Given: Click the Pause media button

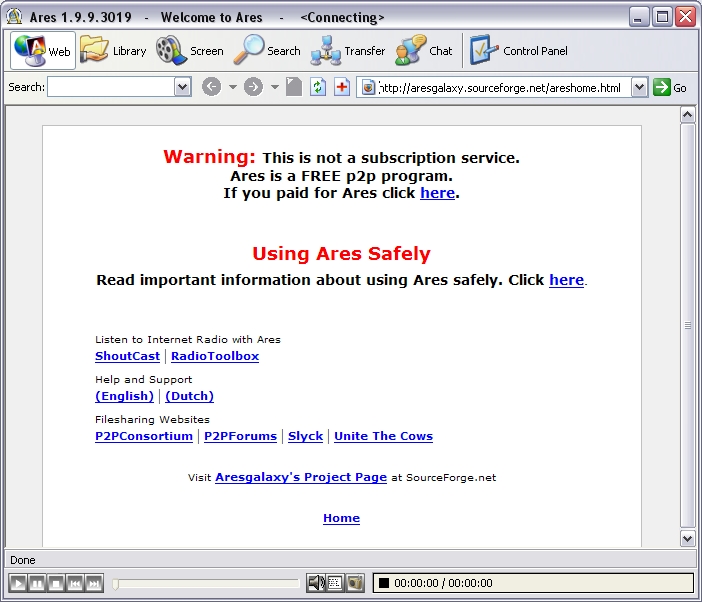Looking at the screenshot, I should 37,583.
